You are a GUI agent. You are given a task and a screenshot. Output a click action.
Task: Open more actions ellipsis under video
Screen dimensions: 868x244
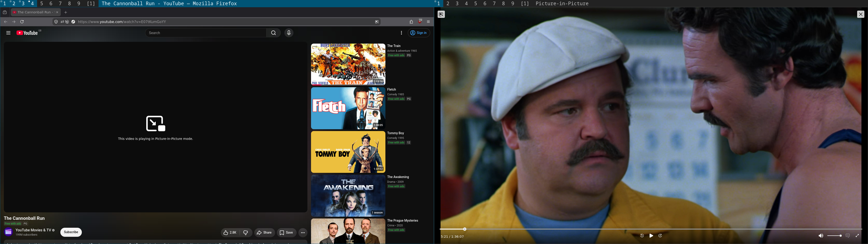[303, 232]
